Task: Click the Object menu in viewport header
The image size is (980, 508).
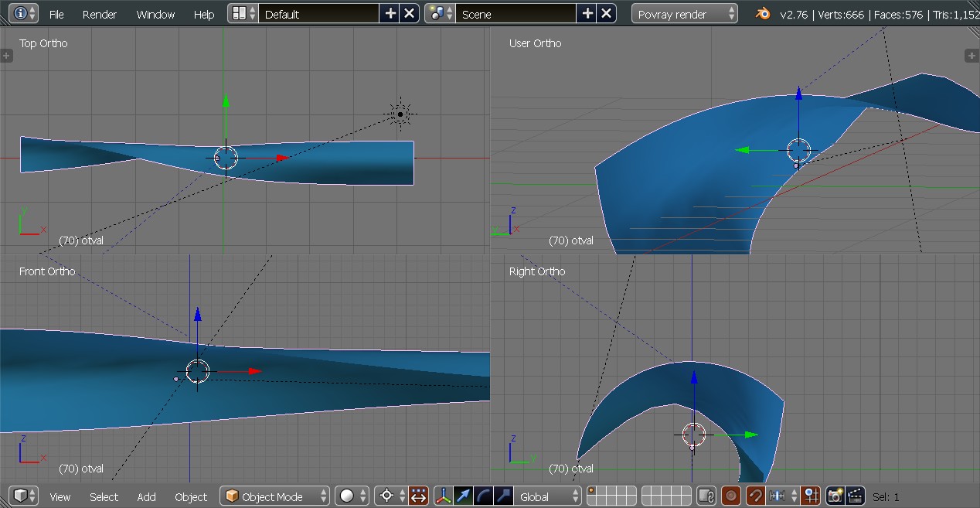Action: pyautogui.click(x=191, y=496)
